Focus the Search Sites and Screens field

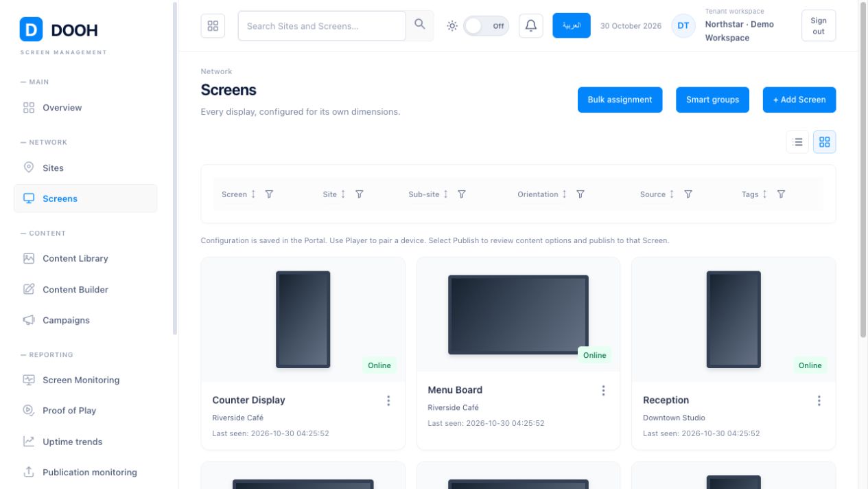322,26
